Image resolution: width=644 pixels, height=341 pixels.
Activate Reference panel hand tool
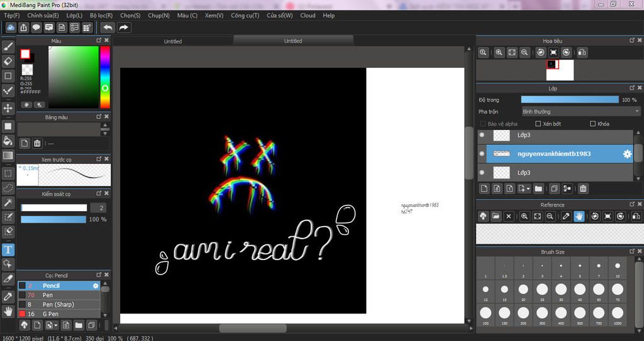point(579,216)
